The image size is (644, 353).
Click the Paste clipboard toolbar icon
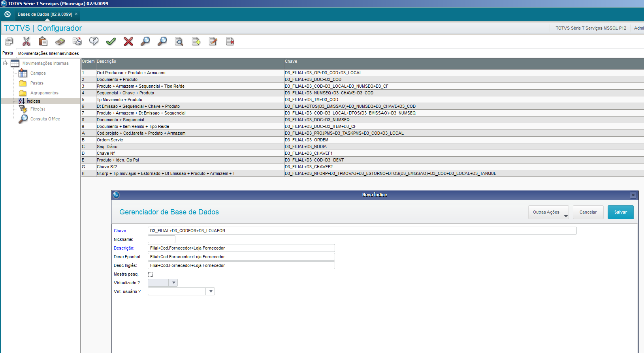click(x=43, y=41)
